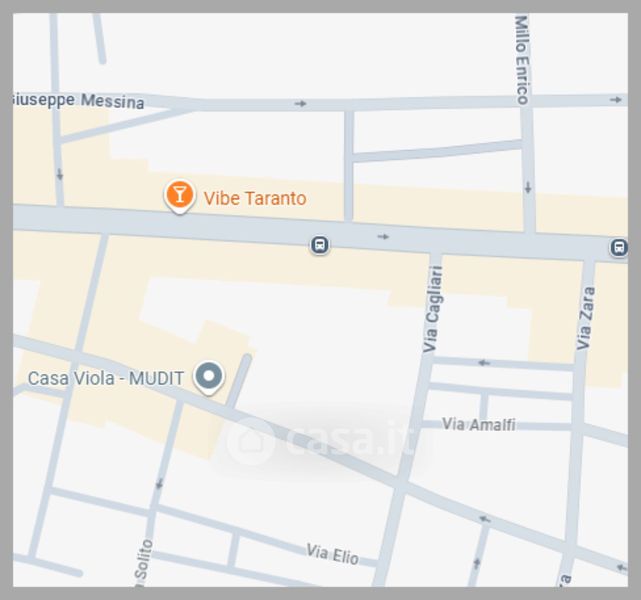This screenshot has height=600, width=641.
Task: Click the Via Cagliari street label
Action: pyautogui.click(x=433, y=309)
